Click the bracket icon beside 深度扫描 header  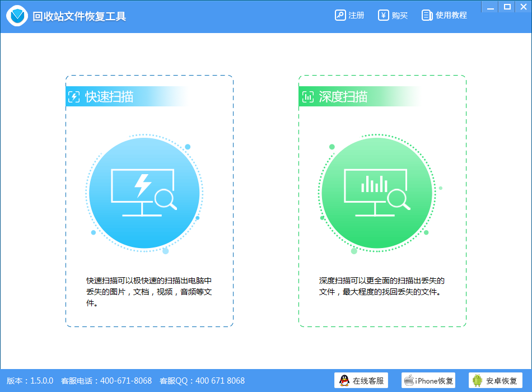click(306, 96)
